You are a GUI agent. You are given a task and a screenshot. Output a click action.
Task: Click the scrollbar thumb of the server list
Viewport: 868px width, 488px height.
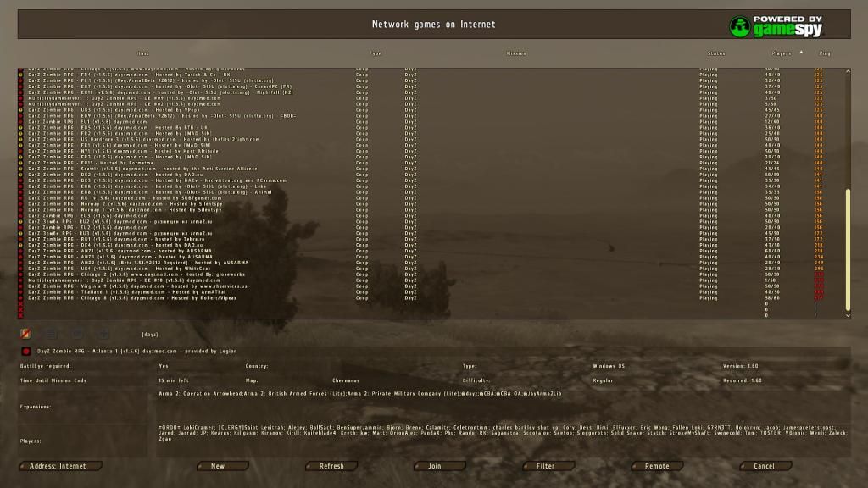point(848,250)
